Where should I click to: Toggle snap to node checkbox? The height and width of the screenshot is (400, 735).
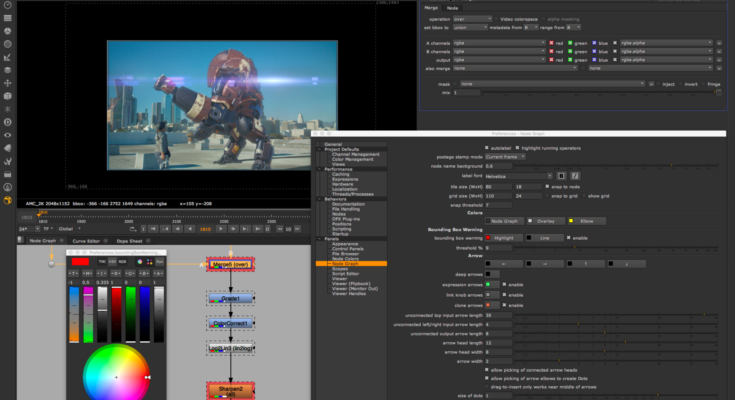[547, 187]
